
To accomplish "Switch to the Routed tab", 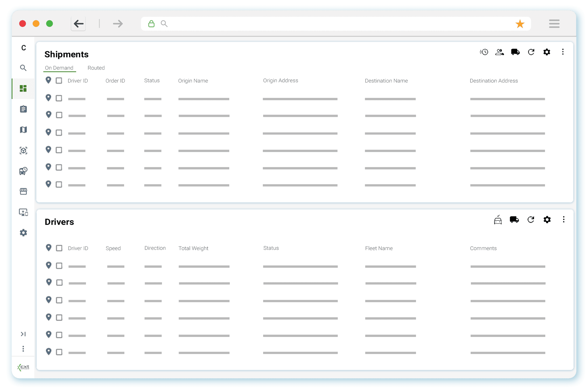I will click(96, 68).
